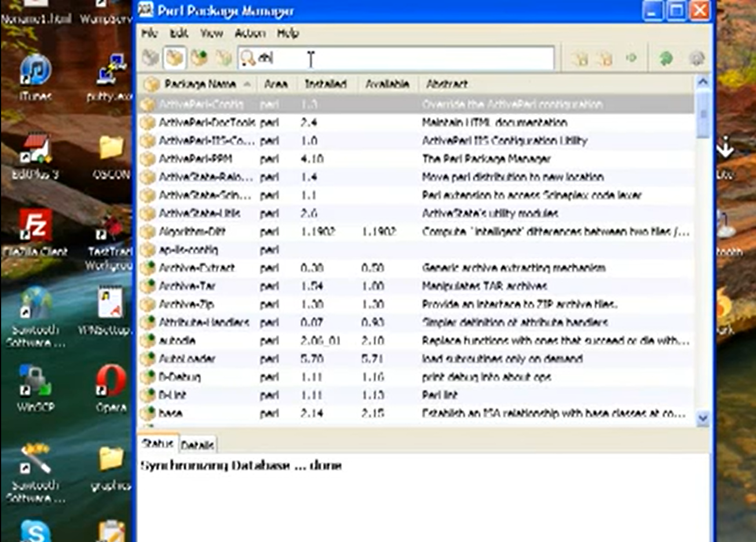Select the Archive-Extract package row

pos(416,268)
